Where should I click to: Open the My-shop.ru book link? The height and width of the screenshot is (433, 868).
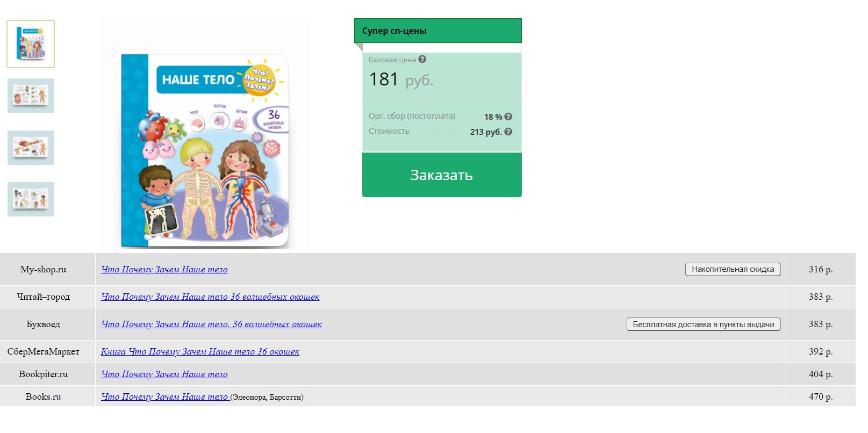click(x=164, y=270)
